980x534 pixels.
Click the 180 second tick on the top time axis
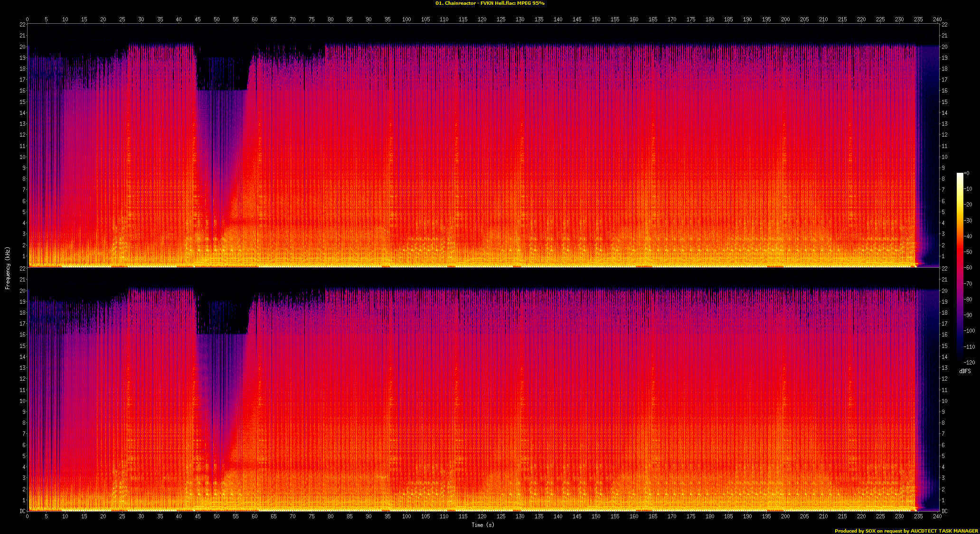tap(710, 19)
